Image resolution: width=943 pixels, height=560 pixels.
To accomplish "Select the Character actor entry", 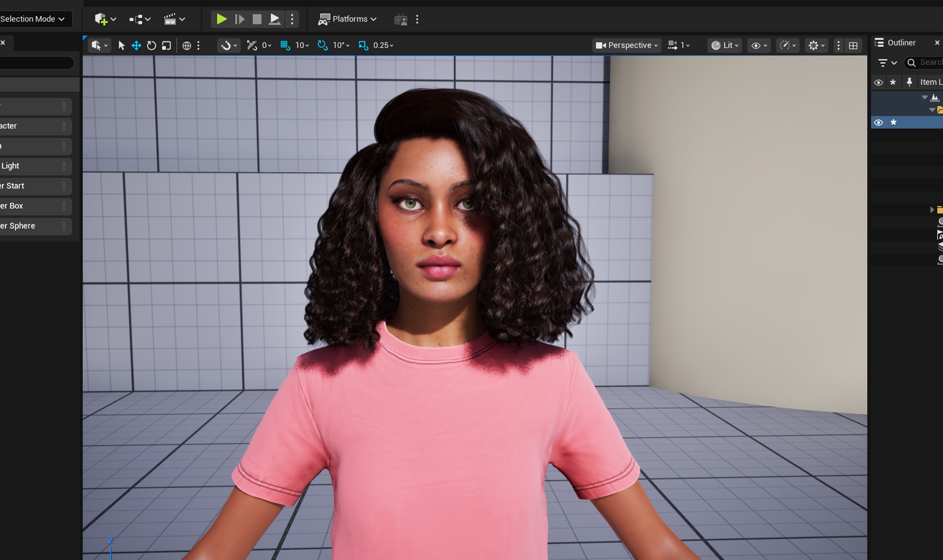I will [x=36, y=126].
